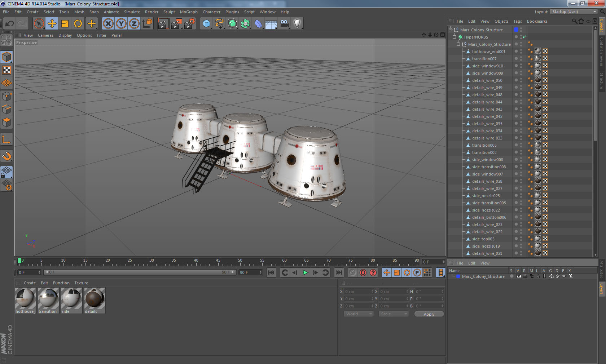The height and width of the screenshot is (364, 606).
Task: Switch to Texture mode checkerboard icon
Action: (6, 70)
